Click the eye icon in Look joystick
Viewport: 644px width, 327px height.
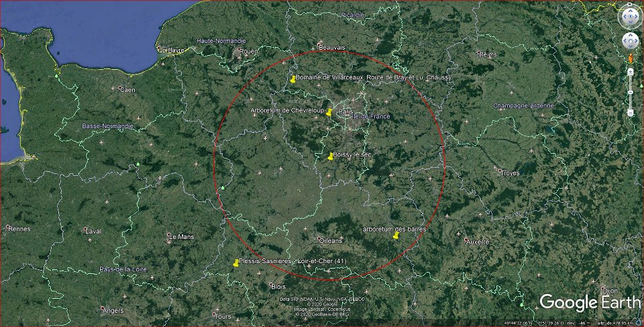630,17
